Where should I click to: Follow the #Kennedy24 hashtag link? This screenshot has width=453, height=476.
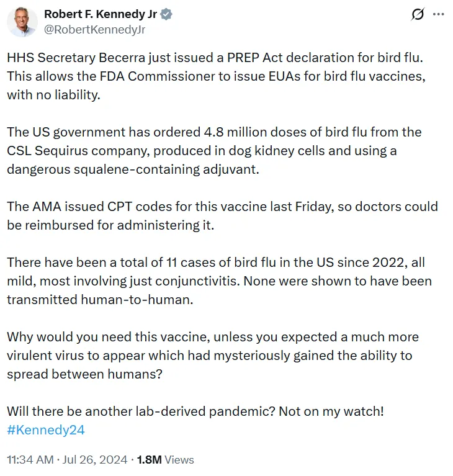(x=46, y=430)
